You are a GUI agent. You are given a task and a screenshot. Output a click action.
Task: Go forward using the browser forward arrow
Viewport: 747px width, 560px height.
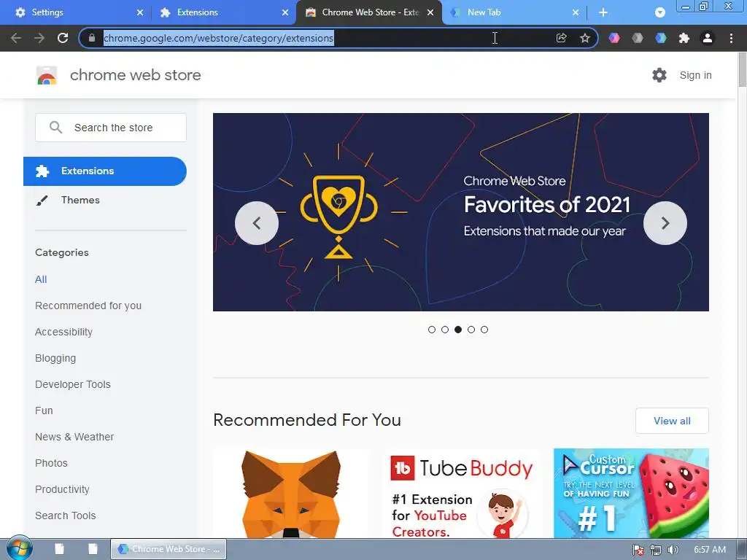point(39,38)
